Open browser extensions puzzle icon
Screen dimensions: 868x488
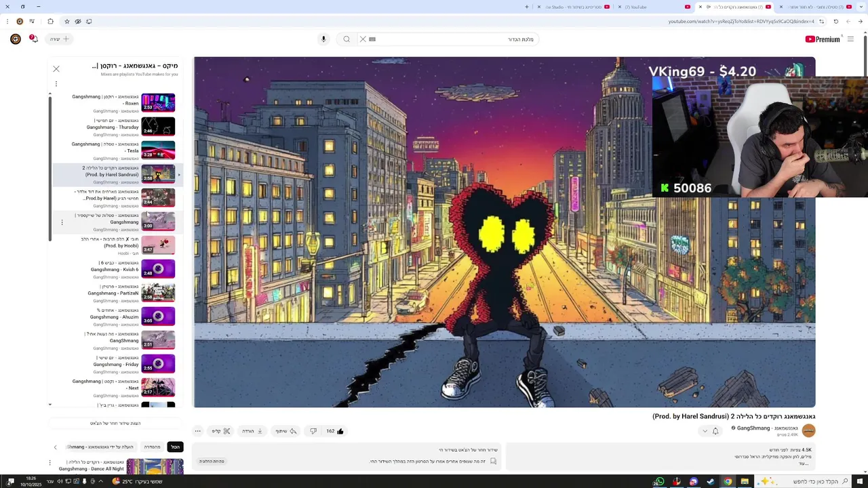coord(50,22)
